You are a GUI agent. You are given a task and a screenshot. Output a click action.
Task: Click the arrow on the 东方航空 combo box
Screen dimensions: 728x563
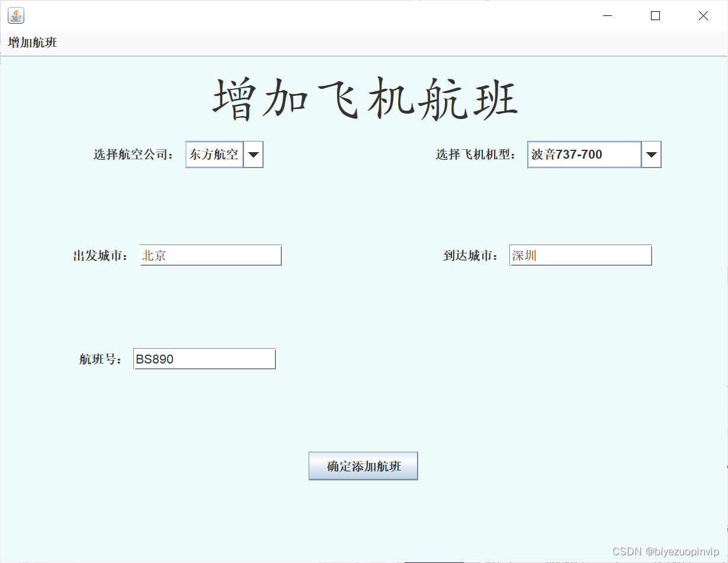254,155
